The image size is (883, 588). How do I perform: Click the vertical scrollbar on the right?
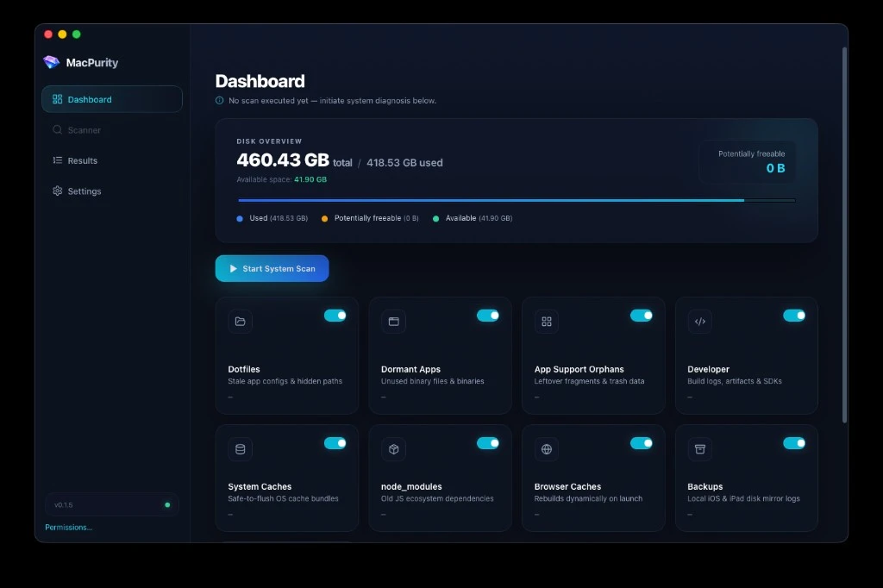[844, 235]
